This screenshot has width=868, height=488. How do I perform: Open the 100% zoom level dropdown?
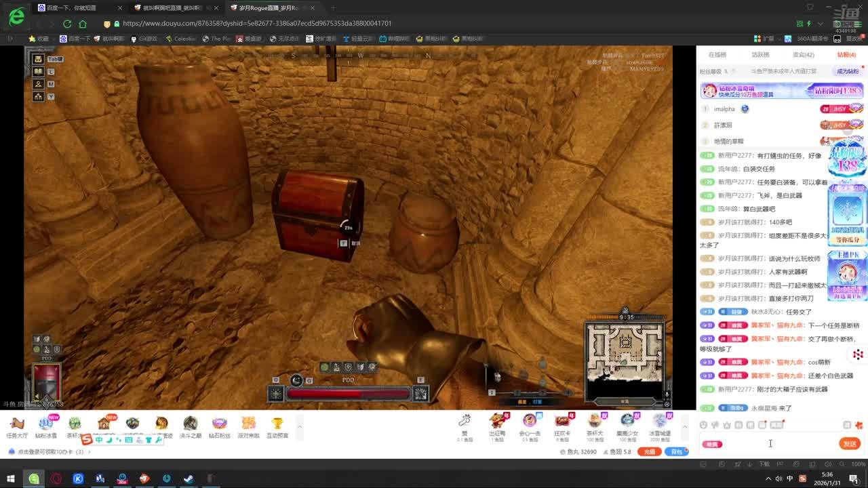(856, 464)
